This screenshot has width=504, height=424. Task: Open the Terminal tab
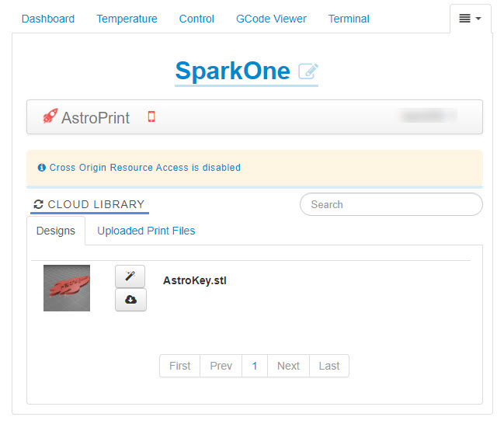(349, 19)
